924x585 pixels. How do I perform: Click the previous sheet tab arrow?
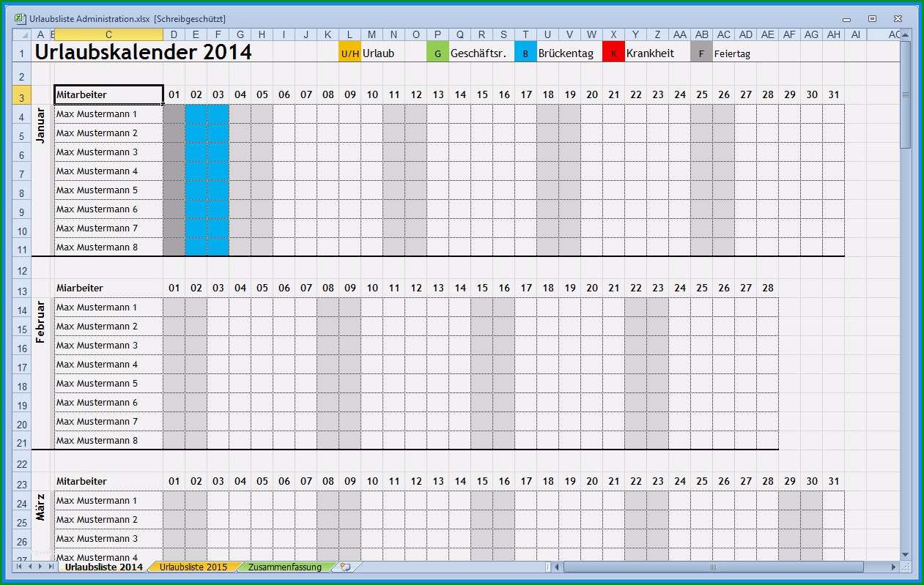pos(31,567)
